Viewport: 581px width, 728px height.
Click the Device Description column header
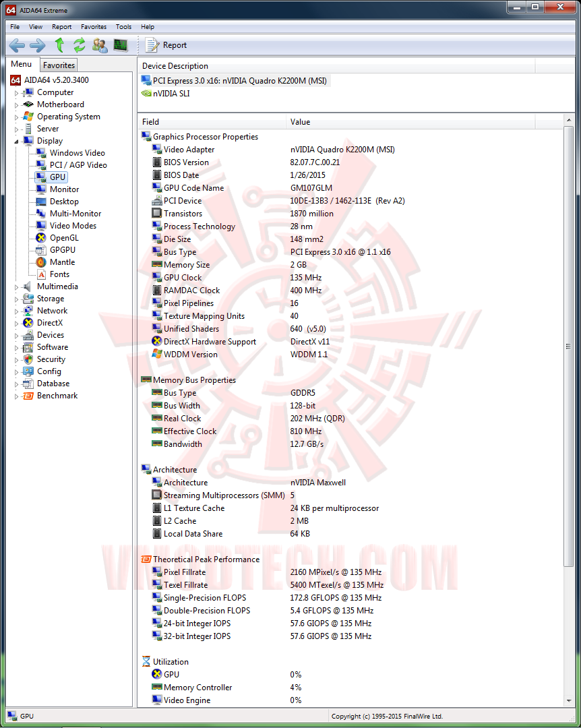(337, 65)
